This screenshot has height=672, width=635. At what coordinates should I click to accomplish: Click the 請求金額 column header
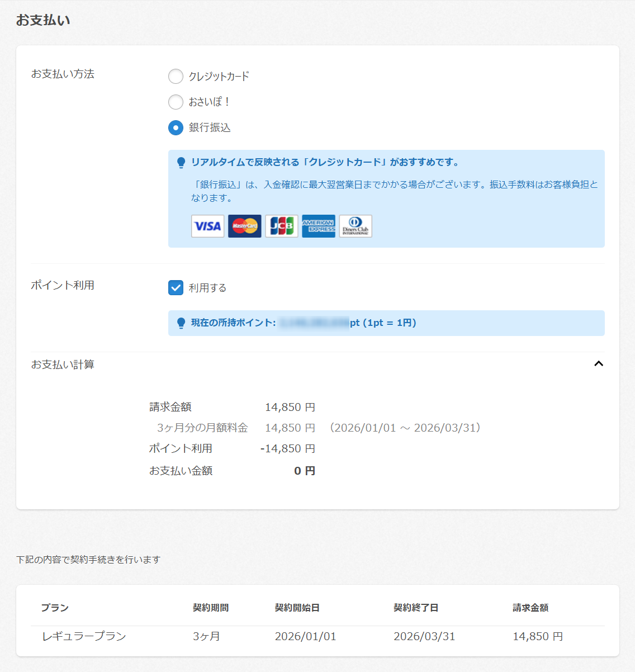coord(530,608)
